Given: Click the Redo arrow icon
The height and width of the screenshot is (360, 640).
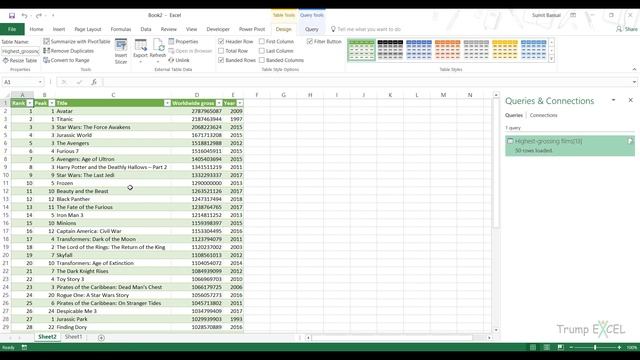Looking at the screenshot, I should (38, 16).
